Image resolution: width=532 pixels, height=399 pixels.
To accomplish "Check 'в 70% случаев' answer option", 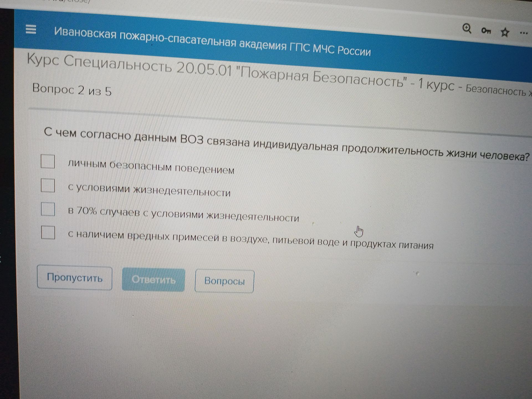I will 48,209.
